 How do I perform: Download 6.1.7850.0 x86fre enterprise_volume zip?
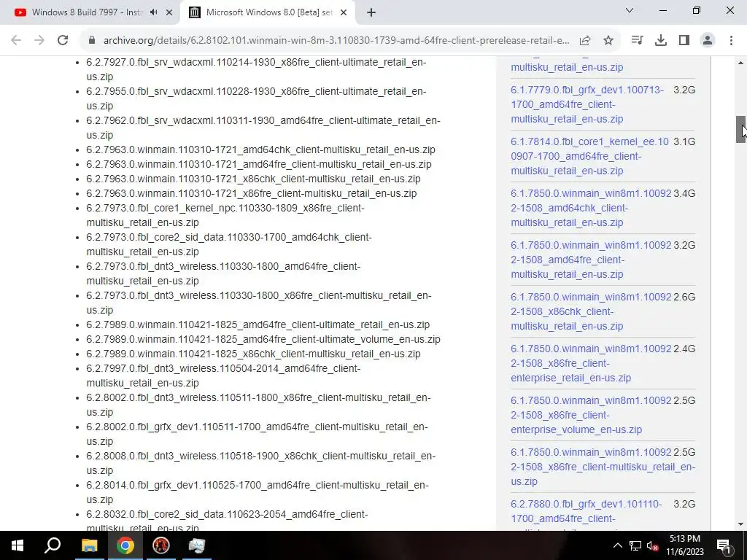coord(591,415)
